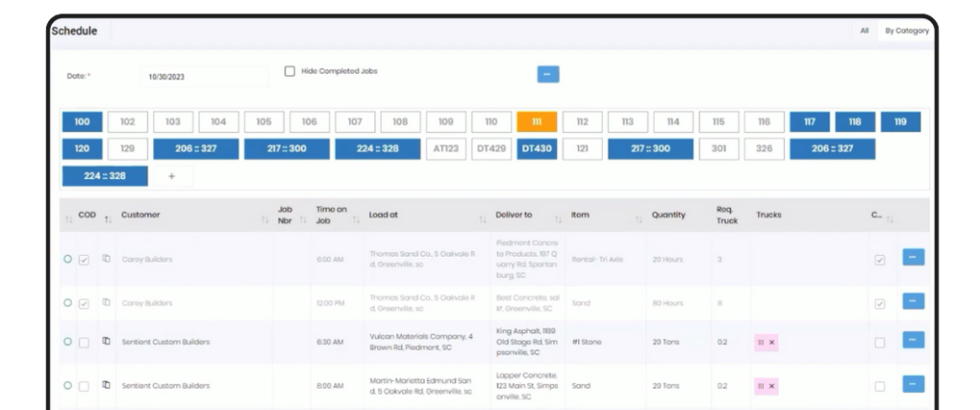Click the plus icon to add a truck
The width and height of the screenshot is (980, 410).
[171, 176]
